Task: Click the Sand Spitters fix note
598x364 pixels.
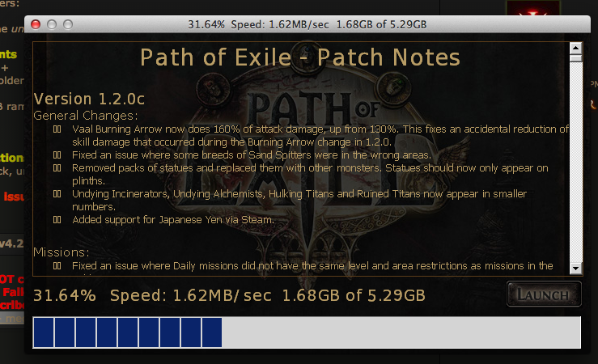Action: click(252, 155)
